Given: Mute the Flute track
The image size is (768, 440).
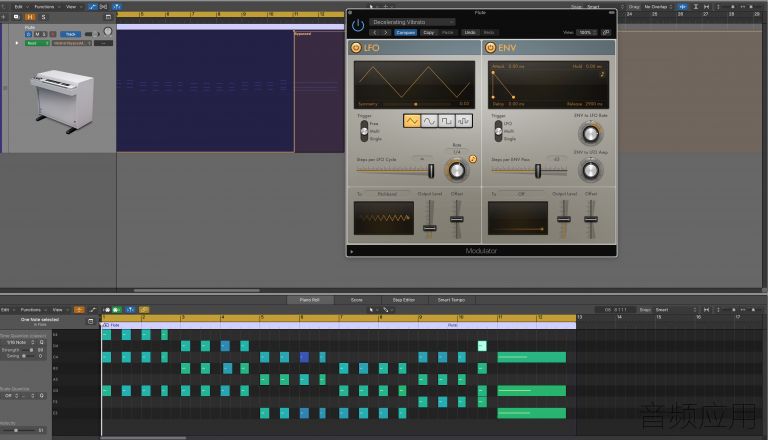Looking at the screenshot, I should [37, 34].
